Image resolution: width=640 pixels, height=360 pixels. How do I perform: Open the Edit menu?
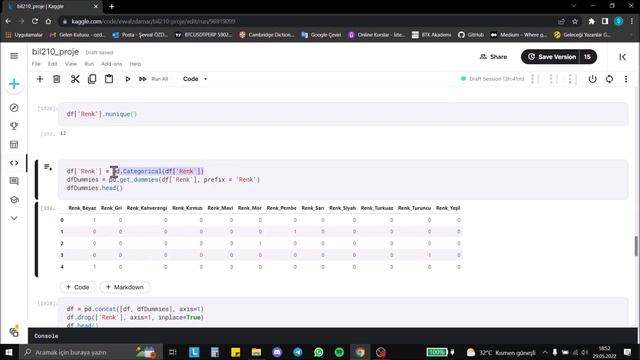pos(53,64)
